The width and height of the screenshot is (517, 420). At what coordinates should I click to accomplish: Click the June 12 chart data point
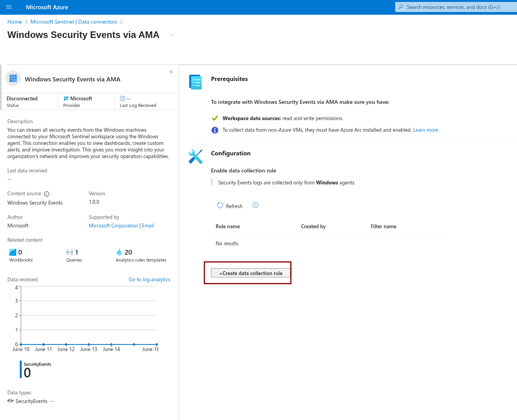pyautogui.click(x=66, y=344)
